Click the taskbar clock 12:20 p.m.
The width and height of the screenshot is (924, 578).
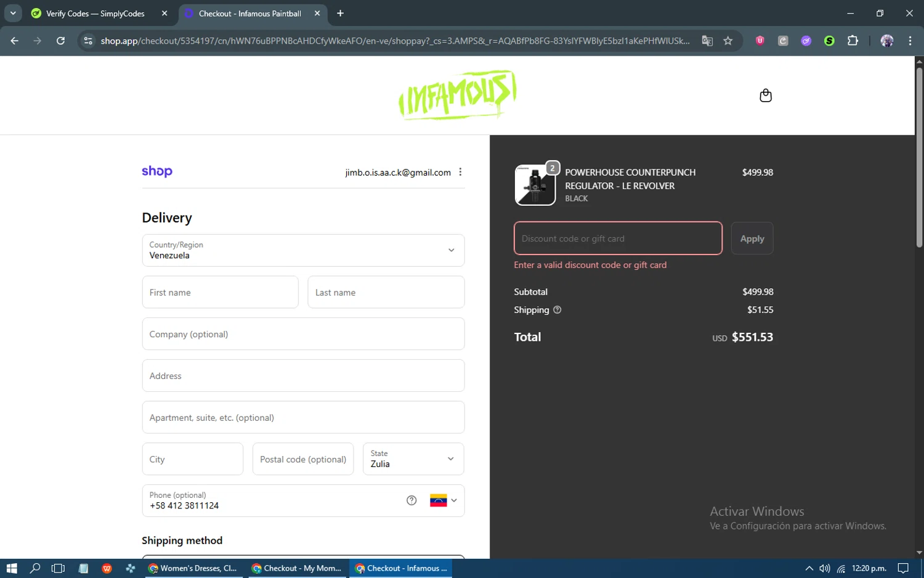869,568
